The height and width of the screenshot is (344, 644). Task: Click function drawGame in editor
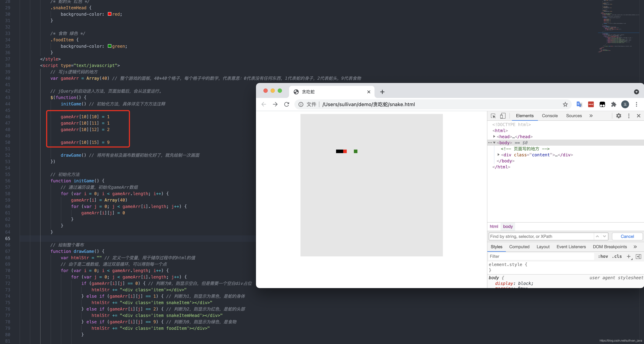[77, 251]
